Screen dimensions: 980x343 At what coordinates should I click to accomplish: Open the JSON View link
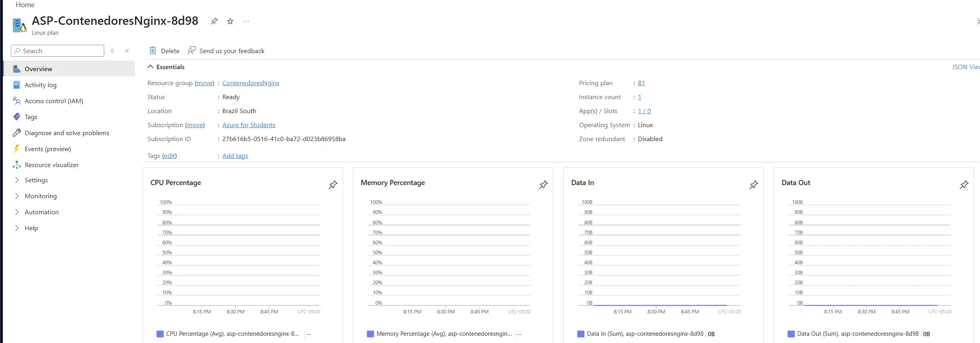point(966,67)
